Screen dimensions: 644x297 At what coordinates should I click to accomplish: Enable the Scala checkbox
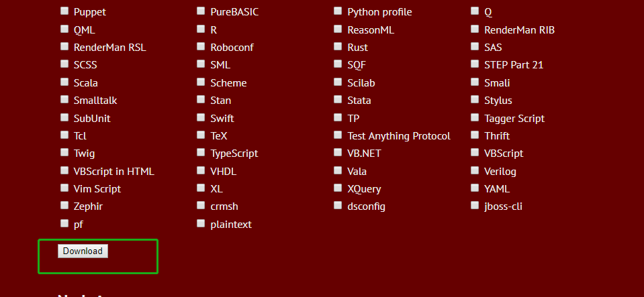click(64, 82)
